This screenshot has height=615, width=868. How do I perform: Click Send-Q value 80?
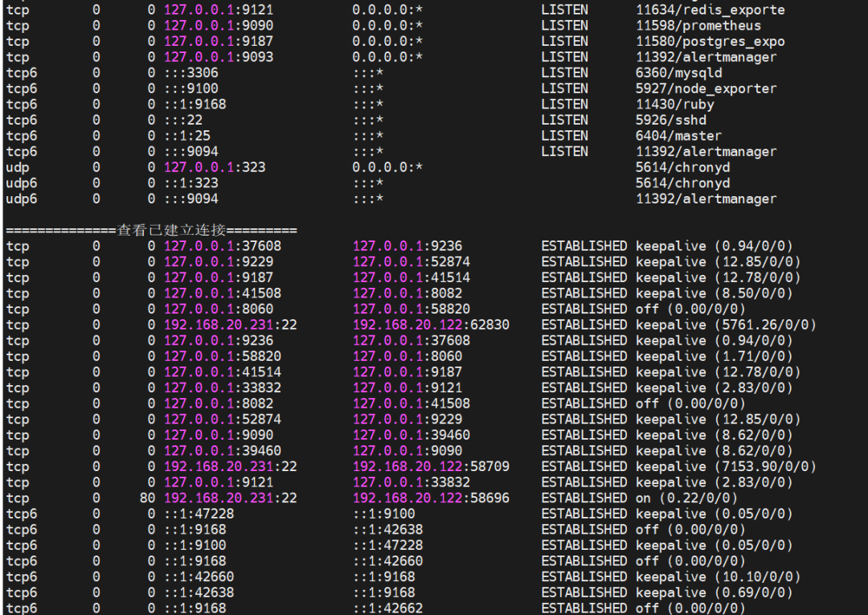point(147,498)
